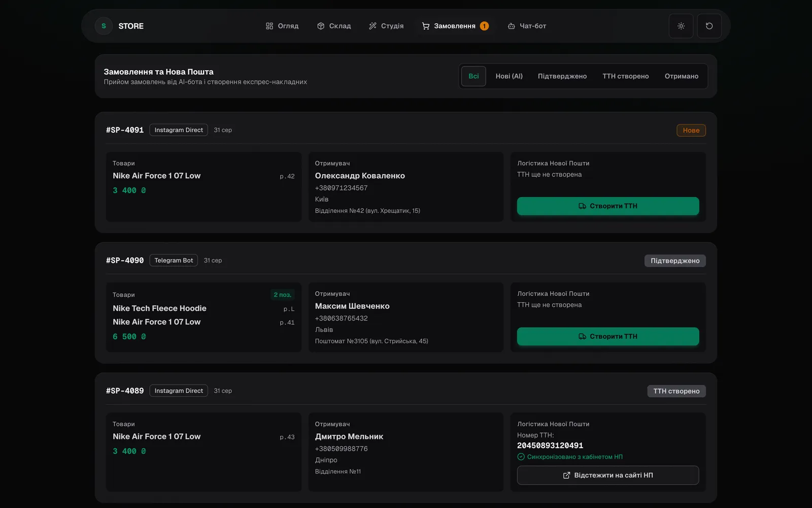
Task: Click the ТТН створено badge on #SP-4089
Action: click(676, 391)
